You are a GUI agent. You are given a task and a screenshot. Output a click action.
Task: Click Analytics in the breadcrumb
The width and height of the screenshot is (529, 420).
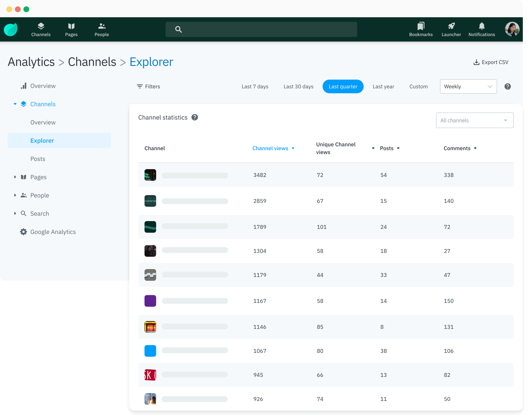pyautogui.click(x=31, y=62)
